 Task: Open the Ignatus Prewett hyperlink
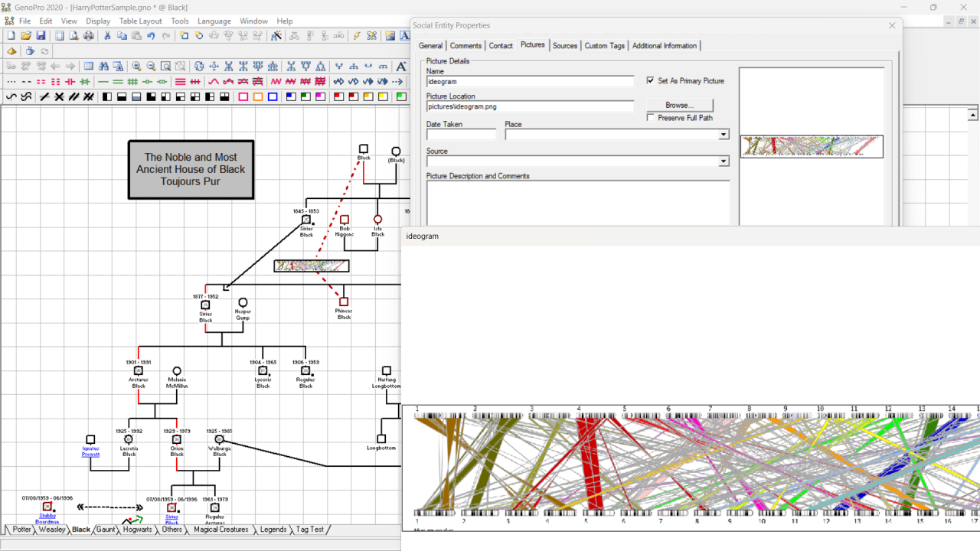tap(90, 451)
